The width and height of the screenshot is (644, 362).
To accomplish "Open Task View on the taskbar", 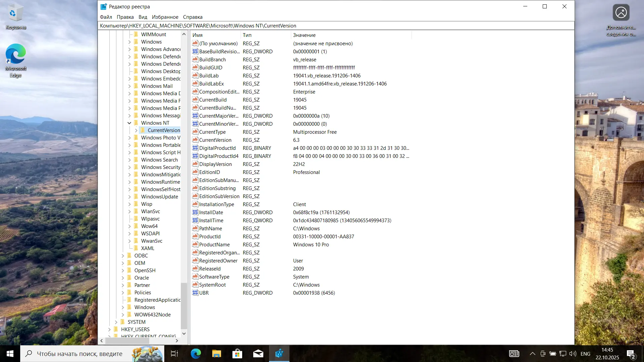I will [174, 353].
